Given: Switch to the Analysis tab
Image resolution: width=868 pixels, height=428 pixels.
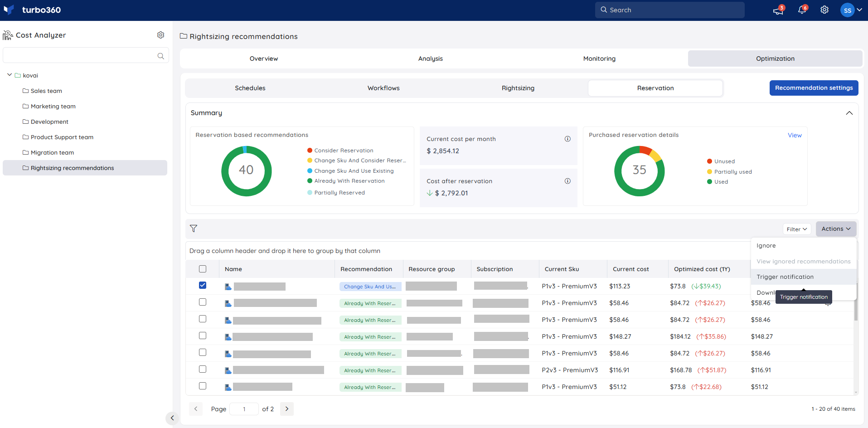Looking at the screenshot, I should (431, 58).
